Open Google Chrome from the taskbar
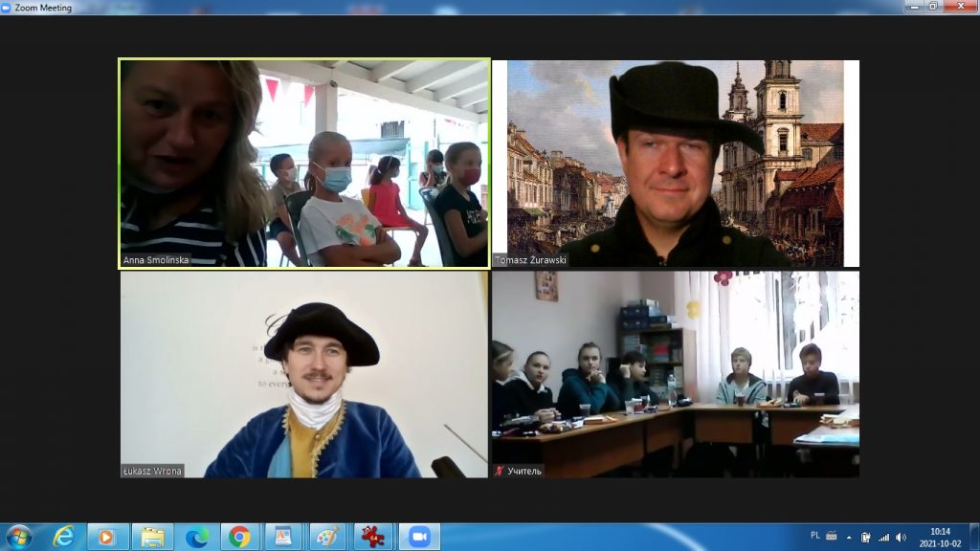 239,537
